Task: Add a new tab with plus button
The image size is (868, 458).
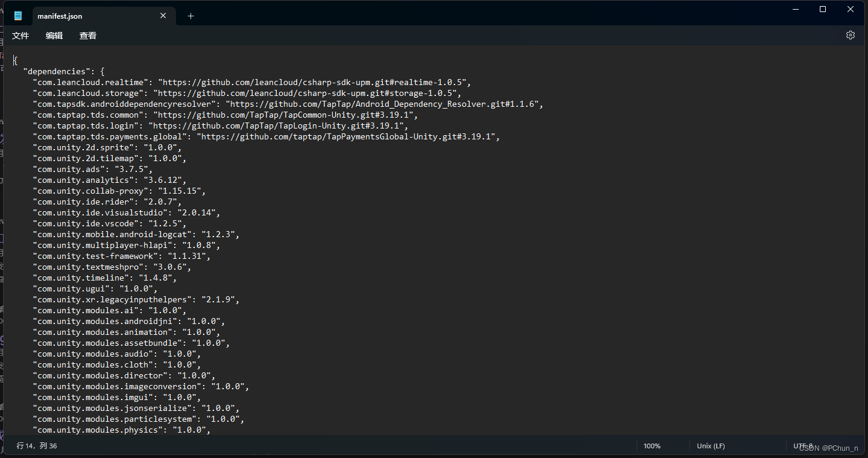Action: (190, 16)
